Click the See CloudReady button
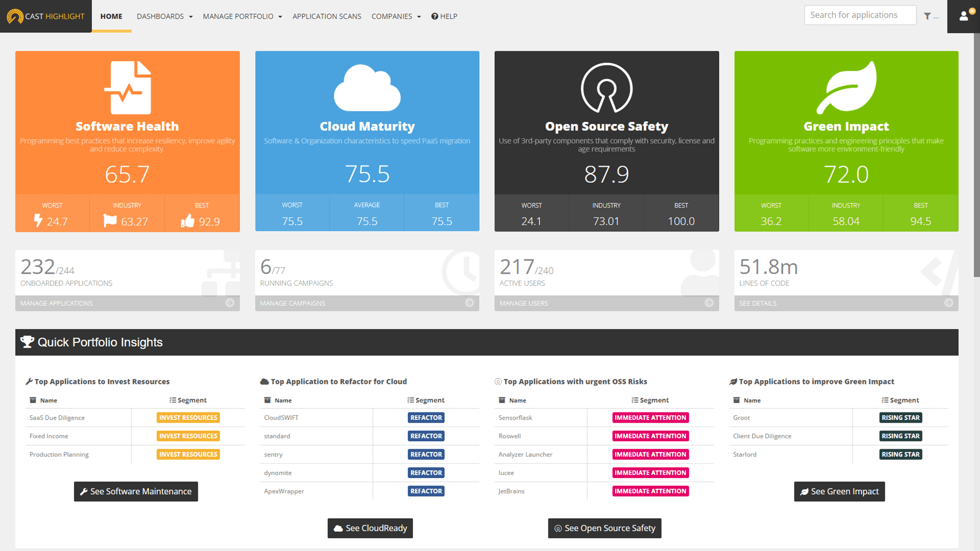Screen dimensions: 980x551 [370, 528]
